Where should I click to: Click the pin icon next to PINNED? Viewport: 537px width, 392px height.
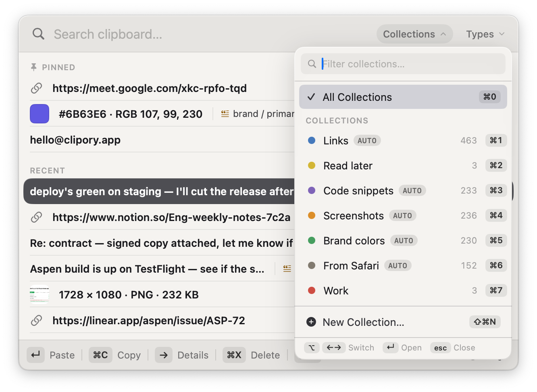(x=34, y=67)
